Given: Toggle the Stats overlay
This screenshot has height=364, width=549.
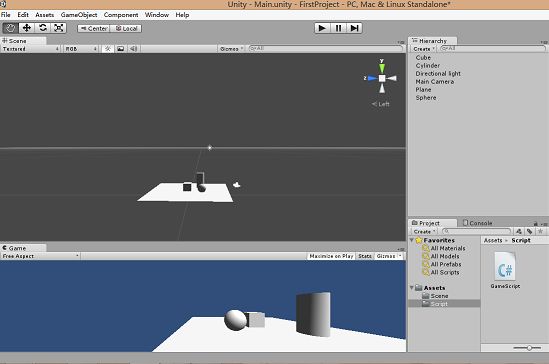Looking at the screenshot, I should [365, 256].
